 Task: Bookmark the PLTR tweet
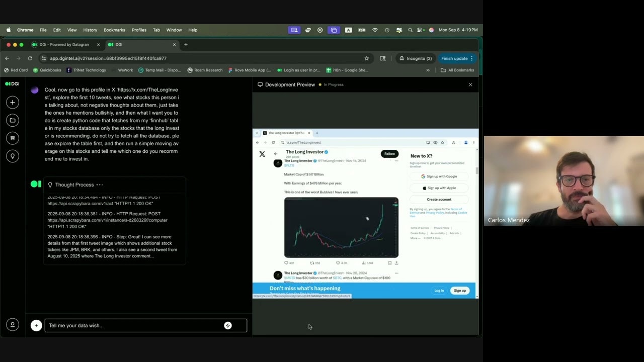point(390,263)
